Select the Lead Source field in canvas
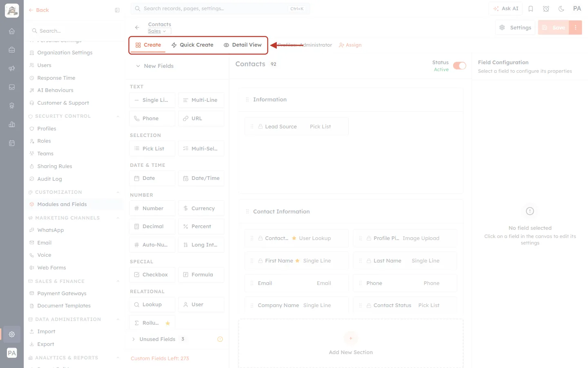This screenshot has width=588, height=368. tap(296, 127)
